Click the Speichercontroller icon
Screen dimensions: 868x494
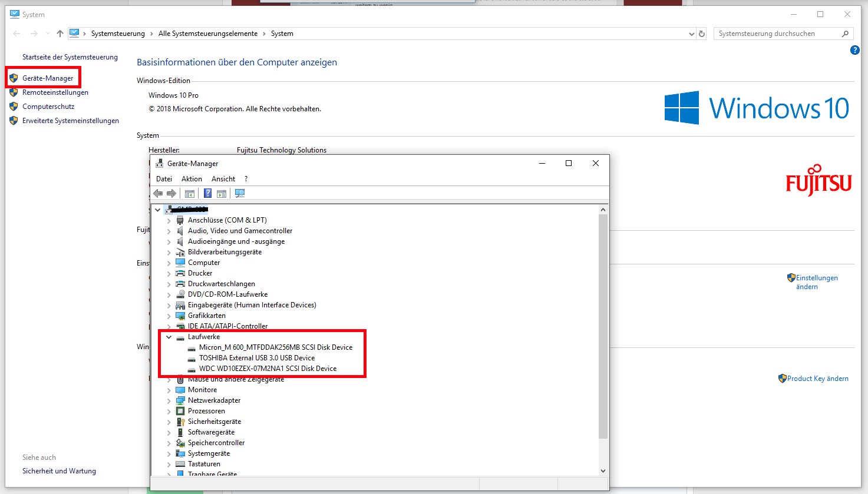point(180,443)
